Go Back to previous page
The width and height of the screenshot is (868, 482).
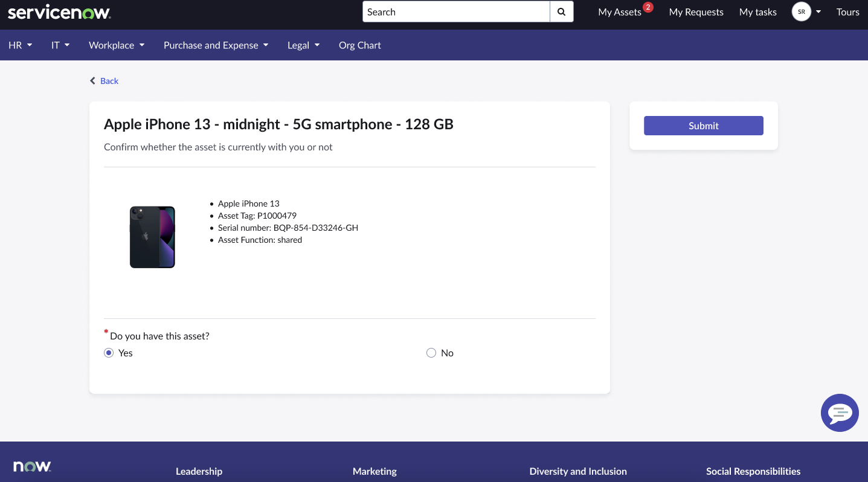tap(104, 81)
